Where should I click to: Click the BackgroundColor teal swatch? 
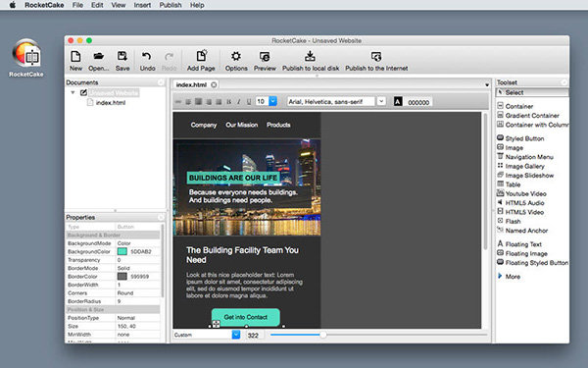coord(122,251)
